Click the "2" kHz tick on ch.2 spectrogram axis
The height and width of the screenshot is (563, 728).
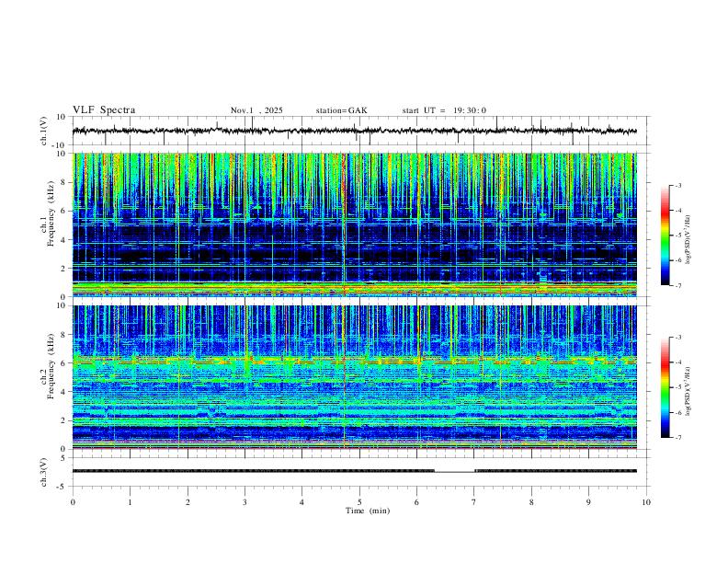point(63,420)
